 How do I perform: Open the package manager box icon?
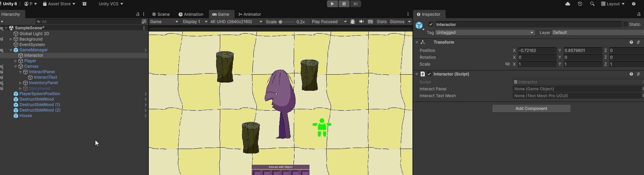[x=84, y=4]
